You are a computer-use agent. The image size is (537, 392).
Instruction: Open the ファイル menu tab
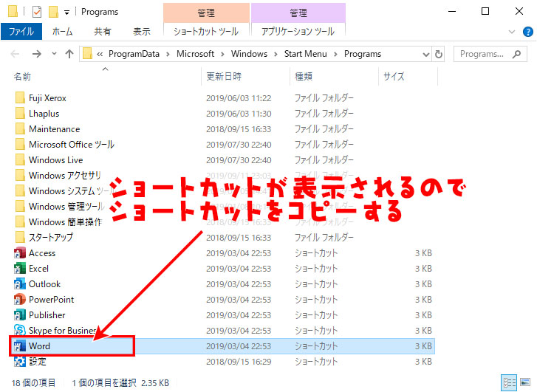click(21, 32)
